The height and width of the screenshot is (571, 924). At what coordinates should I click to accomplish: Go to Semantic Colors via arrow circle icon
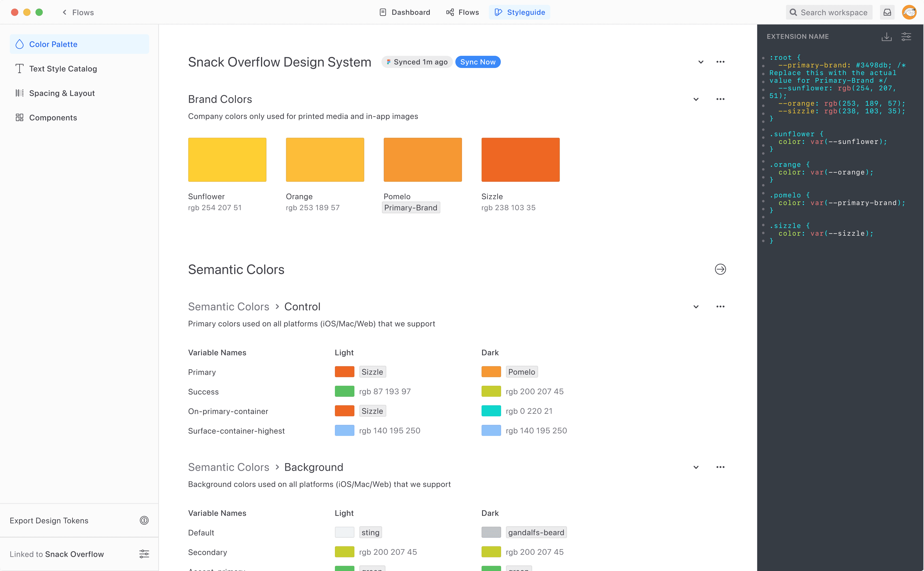(x=720, y=269)
